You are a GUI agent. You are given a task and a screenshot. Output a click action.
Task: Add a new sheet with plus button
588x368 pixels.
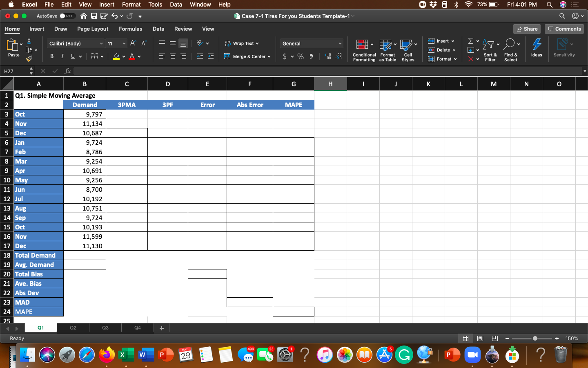coord(162,328)
